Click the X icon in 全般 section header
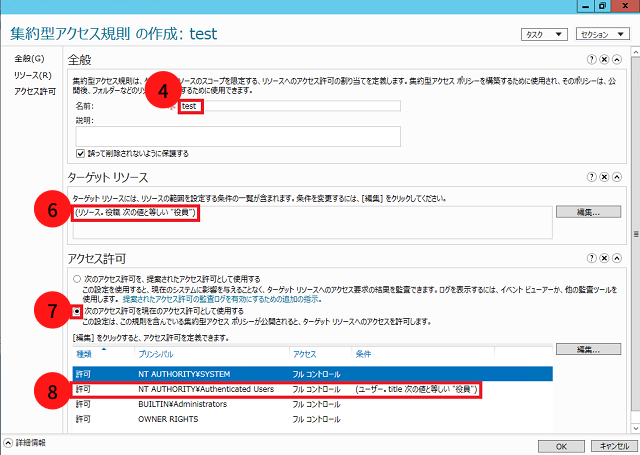The image size is (640, 455). tap(606, 60)
